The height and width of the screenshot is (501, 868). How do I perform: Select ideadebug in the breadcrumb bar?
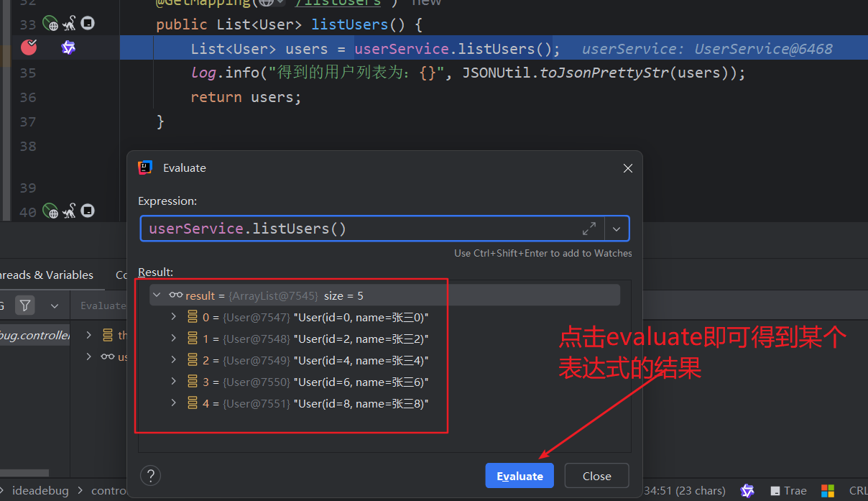(40, 491)
